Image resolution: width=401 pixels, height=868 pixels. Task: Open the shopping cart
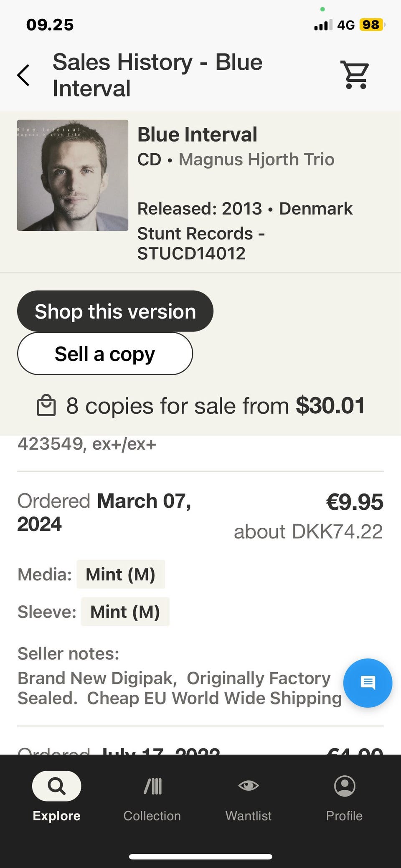coord(355,75)
